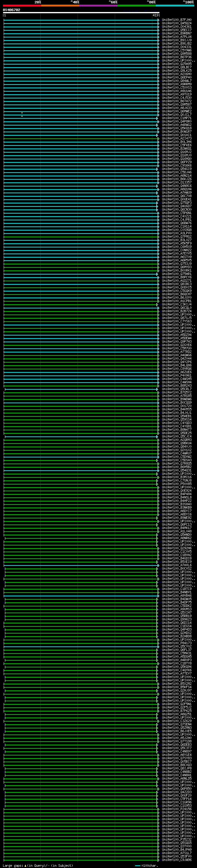This screenshot has height=868, width=197.
Task: Click the UniRef100_A2I473 label
Action: [x=176, y=139]
